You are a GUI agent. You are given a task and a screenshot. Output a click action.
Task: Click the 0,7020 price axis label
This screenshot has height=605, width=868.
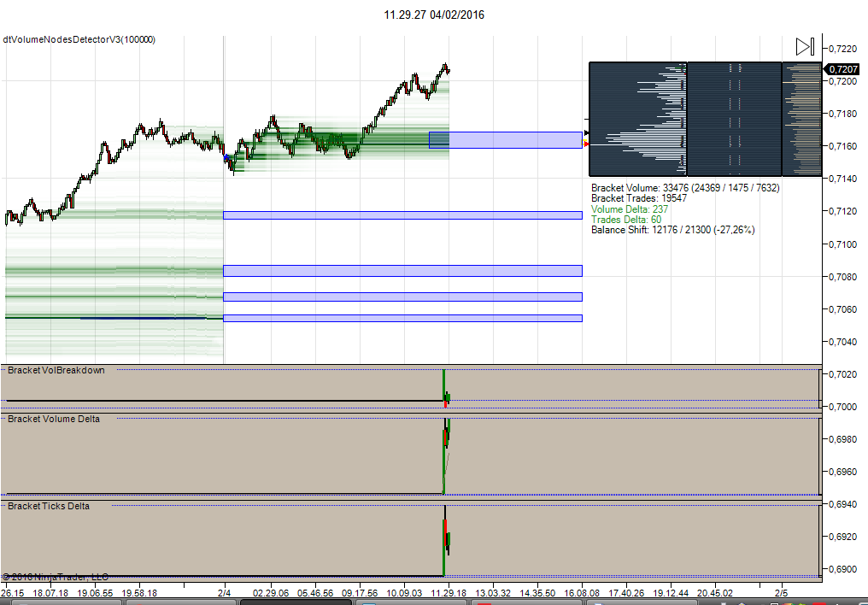842,374
